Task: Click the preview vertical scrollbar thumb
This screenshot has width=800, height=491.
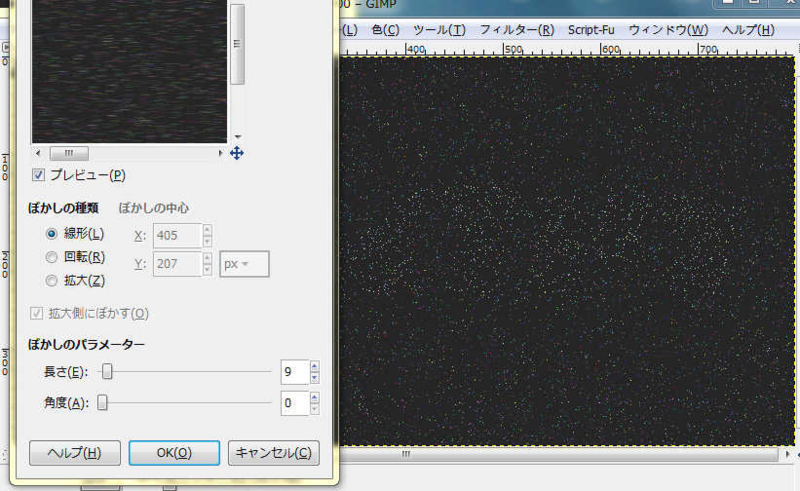Action: coord(237,44)
